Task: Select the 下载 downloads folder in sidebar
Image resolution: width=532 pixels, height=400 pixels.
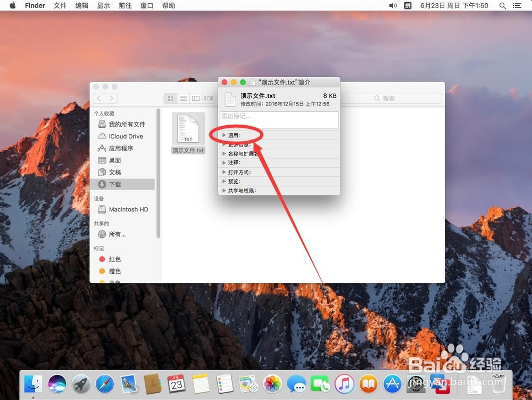Action: tap(122, 184)
